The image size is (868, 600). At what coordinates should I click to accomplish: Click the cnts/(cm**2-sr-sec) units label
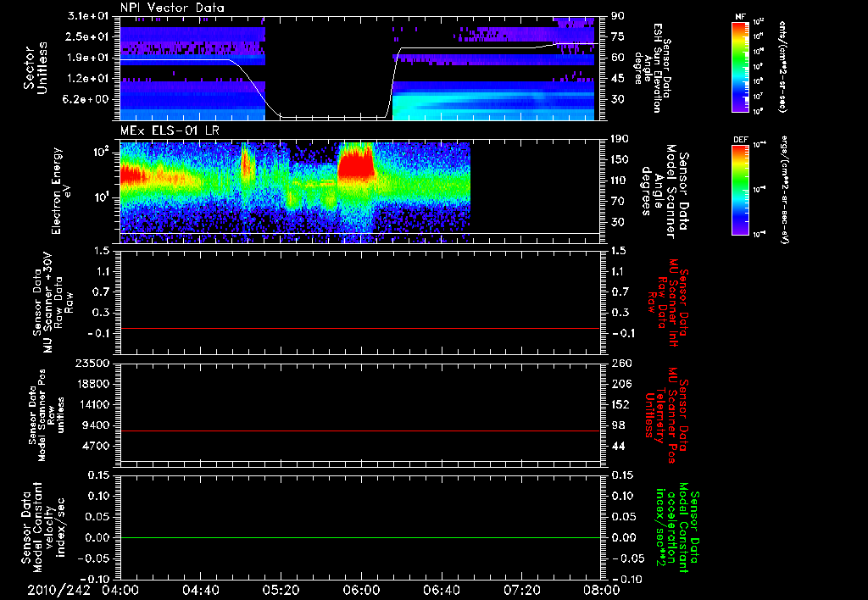coord(782,66)
